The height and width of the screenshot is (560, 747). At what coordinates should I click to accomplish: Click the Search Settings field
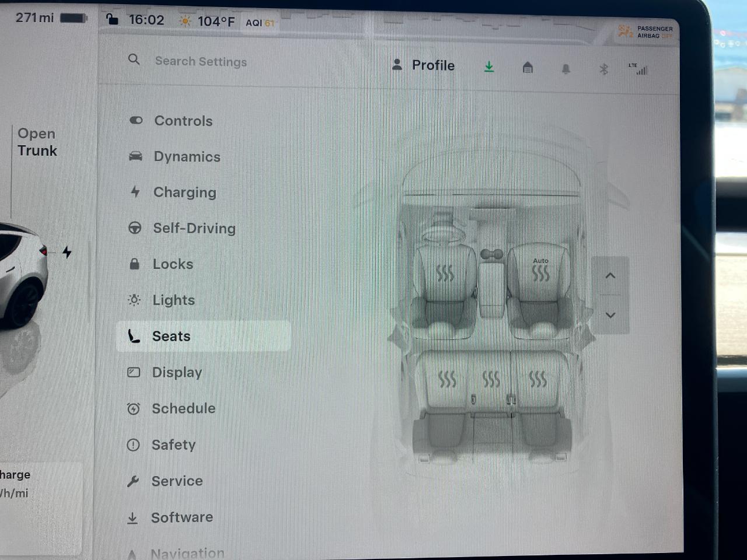coord(201,61)
